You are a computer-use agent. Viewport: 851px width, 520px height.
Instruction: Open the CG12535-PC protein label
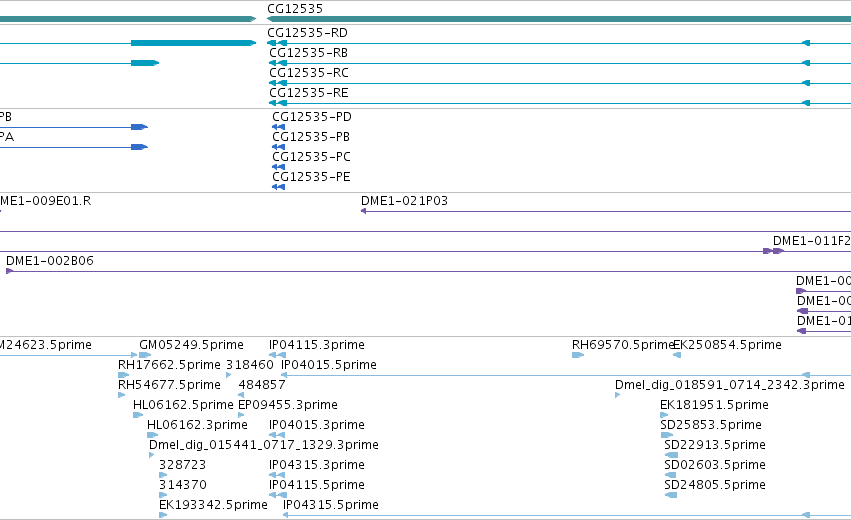pos(312,157)
